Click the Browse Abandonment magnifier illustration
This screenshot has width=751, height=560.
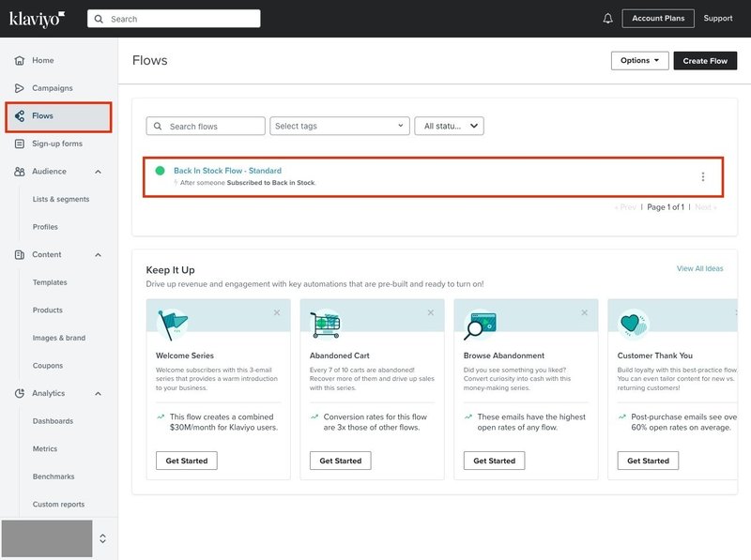(480, 325)
